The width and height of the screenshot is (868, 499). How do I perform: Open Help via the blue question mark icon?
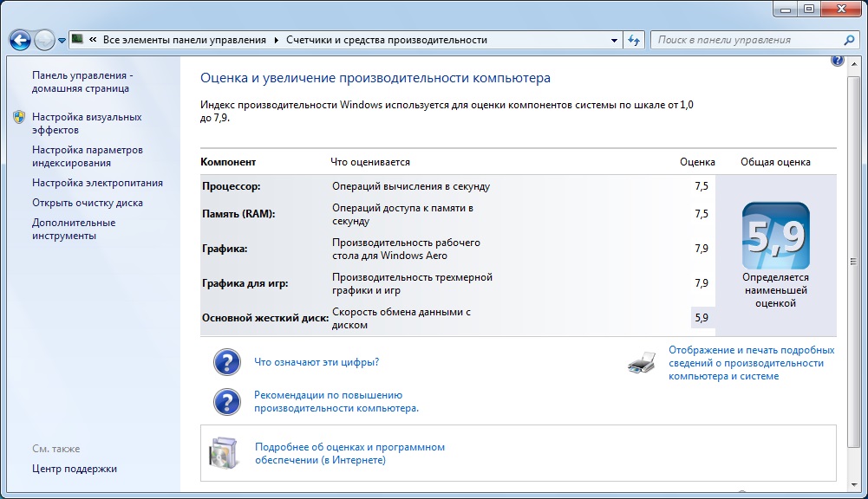837,61
